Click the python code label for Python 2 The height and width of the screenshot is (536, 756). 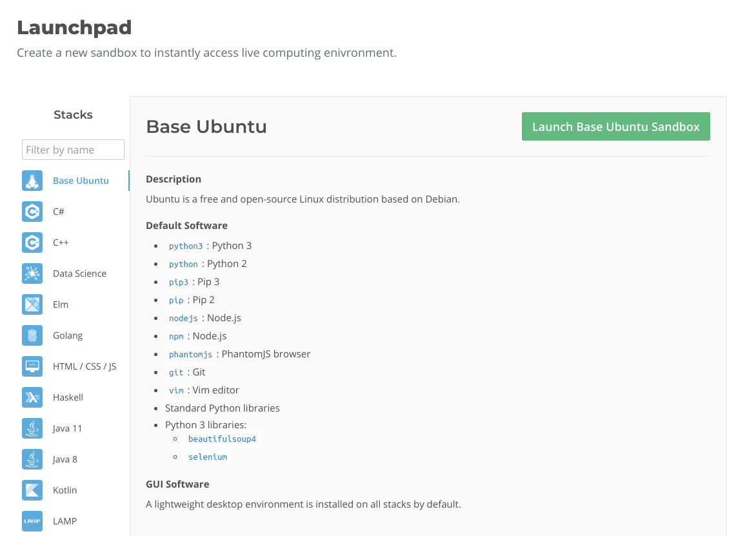coord(183,264)
